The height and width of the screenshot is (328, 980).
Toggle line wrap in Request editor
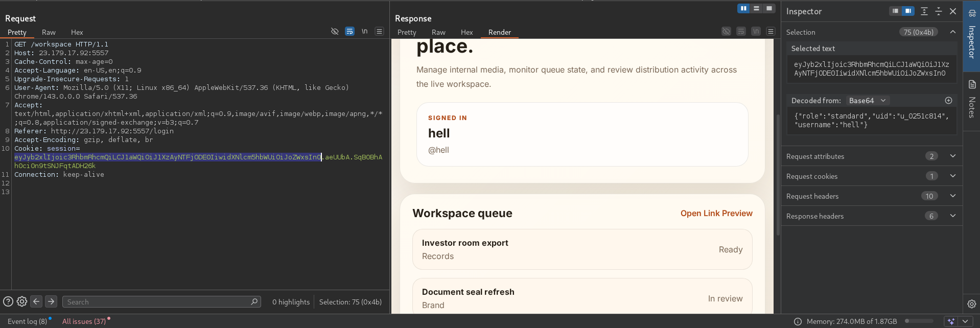point(349,32)
